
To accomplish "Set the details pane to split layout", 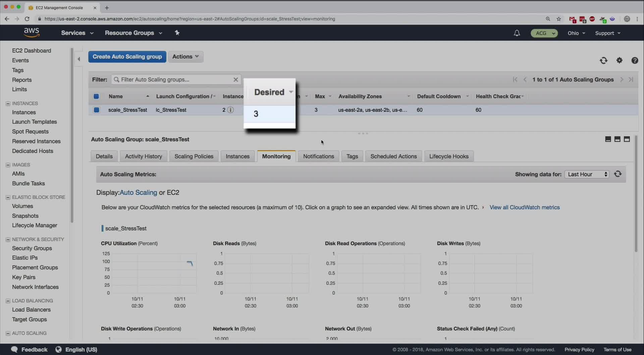I will (x=617, y=139).
